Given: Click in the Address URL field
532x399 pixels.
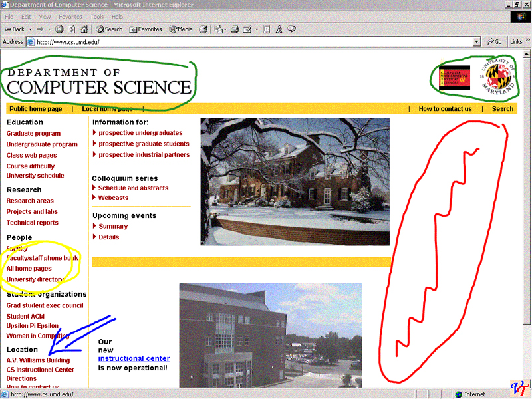Looking at the screenshot, I should (254, 42).
